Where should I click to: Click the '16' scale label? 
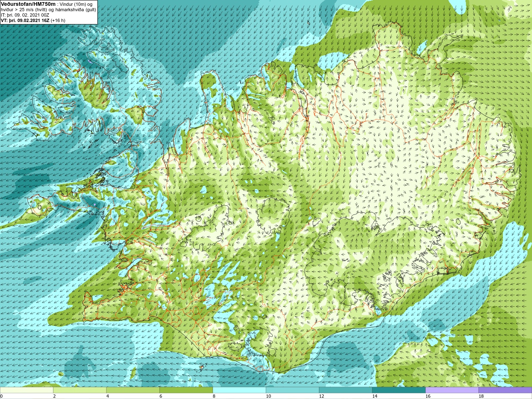(428, 396)
